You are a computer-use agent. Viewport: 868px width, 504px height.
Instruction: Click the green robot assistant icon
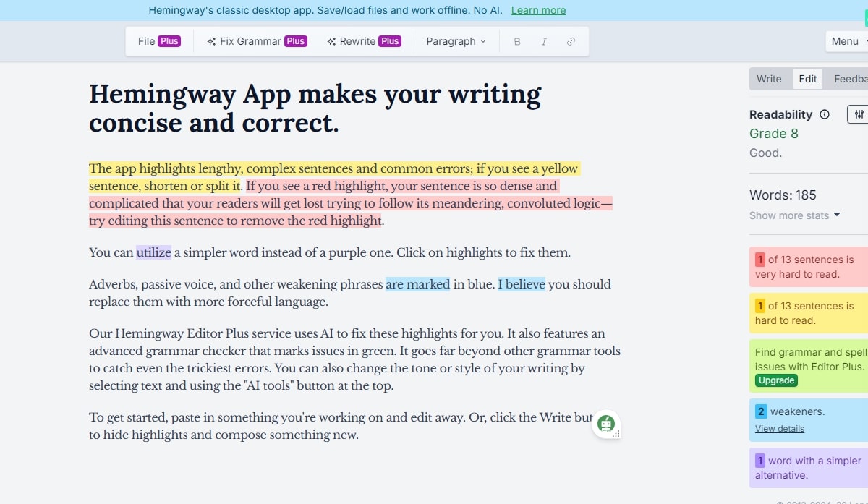tap(606, 424)
